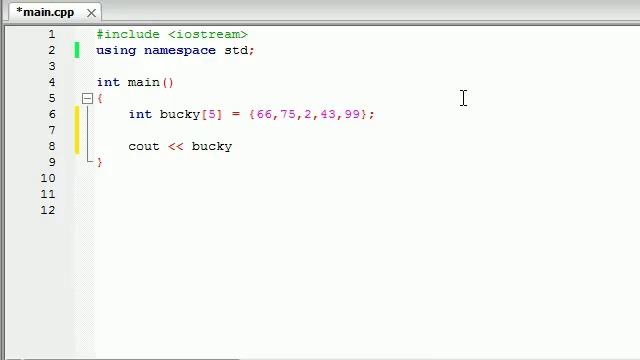Select line number 8 in gutter
The image size is (640, 360).
[52, 146]
